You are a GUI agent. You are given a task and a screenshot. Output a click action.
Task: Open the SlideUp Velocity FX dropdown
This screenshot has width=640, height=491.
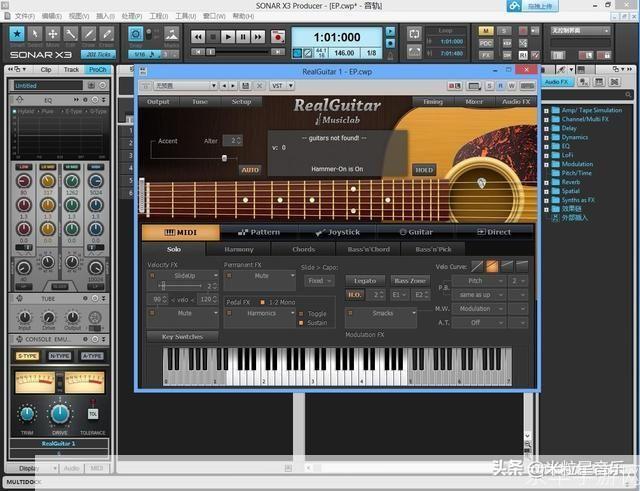click(x=187, y=276)
